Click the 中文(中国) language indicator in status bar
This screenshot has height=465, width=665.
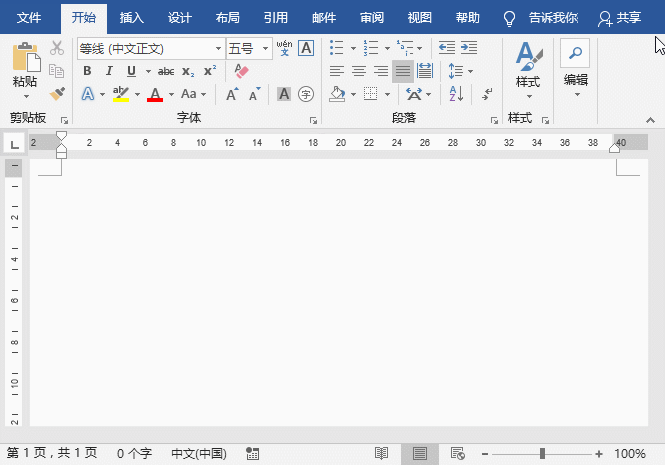tap(199, 454)
